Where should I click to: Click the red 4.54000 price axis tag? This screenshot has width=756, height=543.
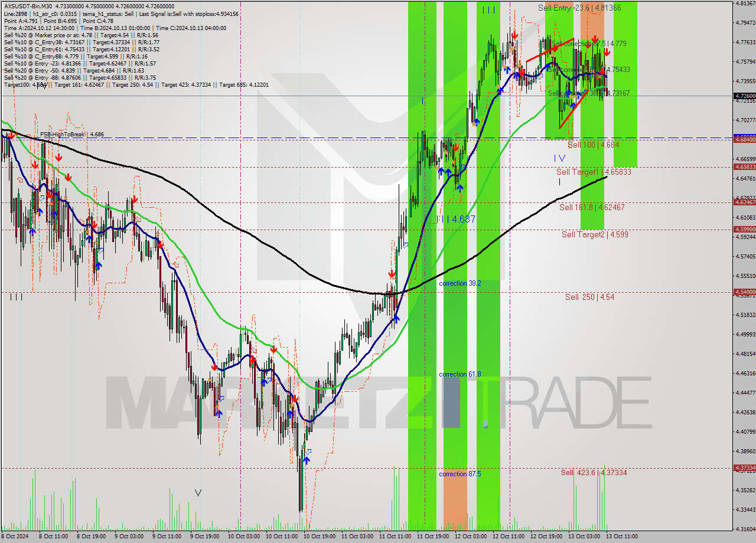[744, 292]
